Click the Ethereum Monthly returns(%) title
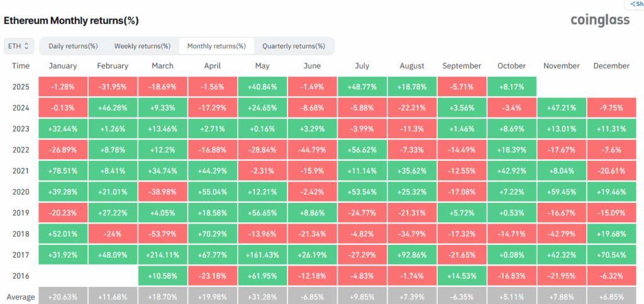Screen dimensions: 644x304 [71, 21]
